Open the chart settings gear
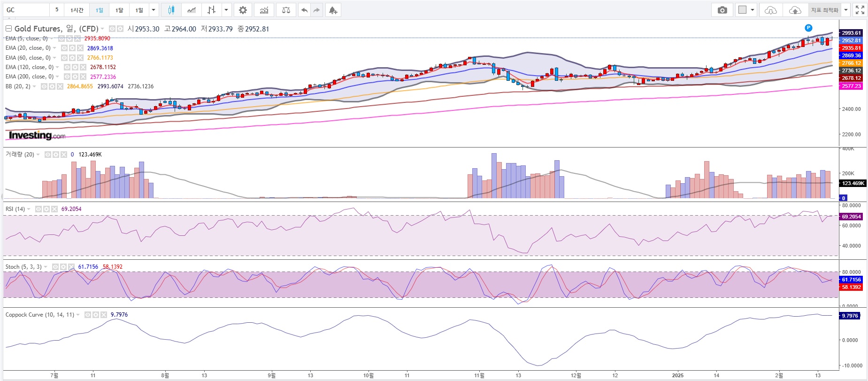The height and width of the screenshot is (381, 868). 243,10
